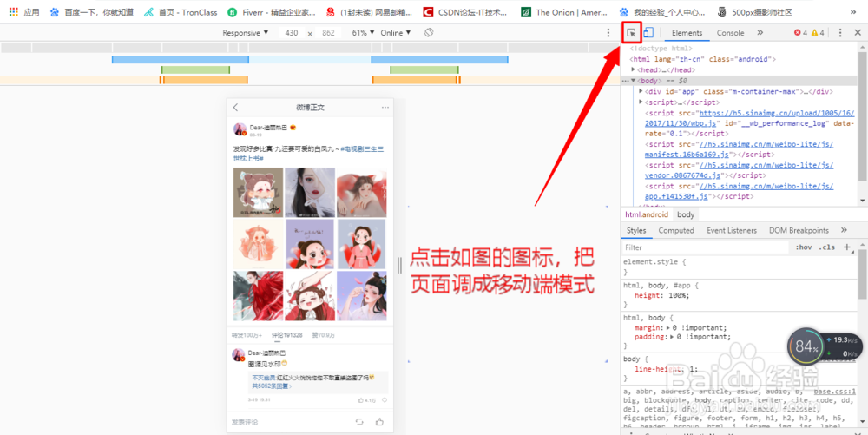Switch to the Event Listeners tab

pyautogui.click(x=731, y=231)
